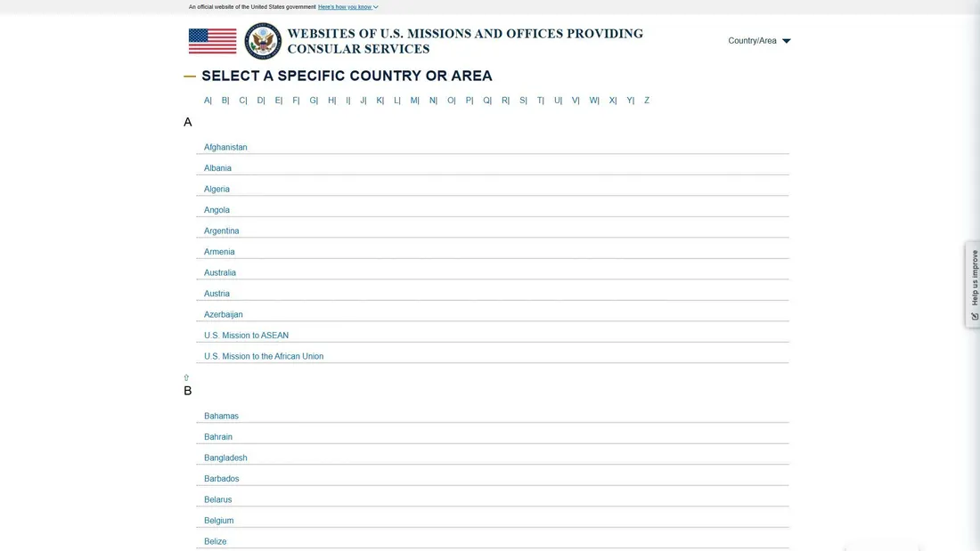Screen dimensions: 980x551
Task: Jump to letter X in the alphabet index
Action: click(x=613, y=100)
